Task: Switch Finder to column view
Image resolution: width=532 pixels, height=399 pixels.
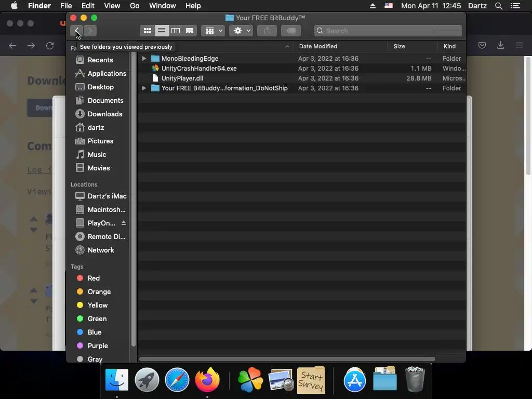Action: pos(176,31)
